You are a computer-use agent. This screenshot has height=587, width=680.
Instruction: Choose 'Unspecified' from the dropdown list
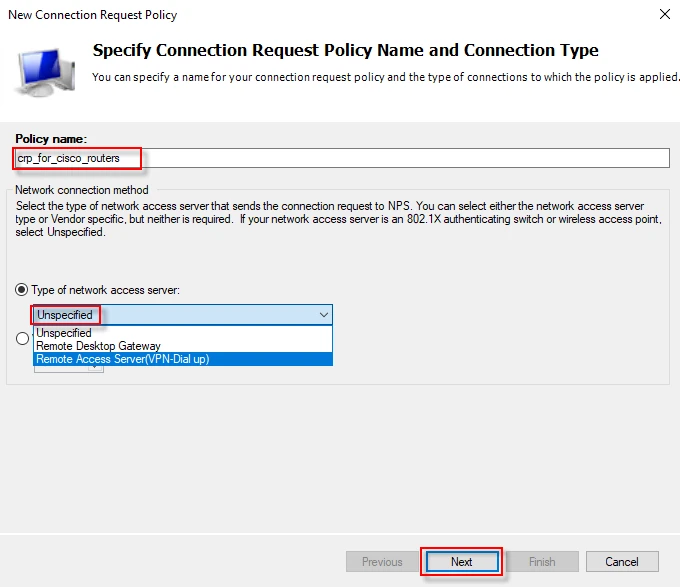tap(64, 333)
